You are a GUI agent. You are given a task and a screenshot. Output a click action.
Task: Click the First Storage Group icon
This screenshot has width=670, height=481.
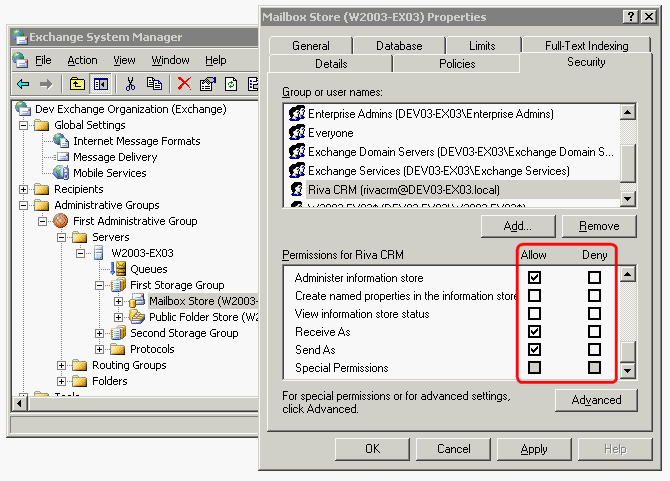pos(118,285)
